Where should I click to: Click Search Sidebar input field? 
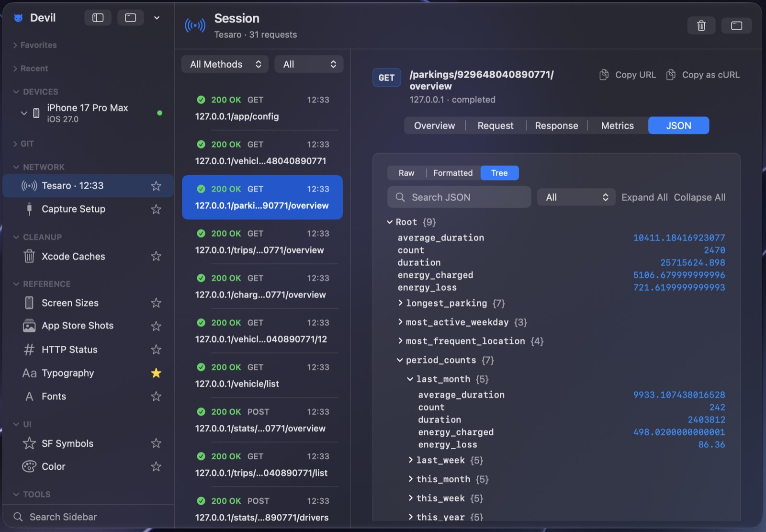88,517
